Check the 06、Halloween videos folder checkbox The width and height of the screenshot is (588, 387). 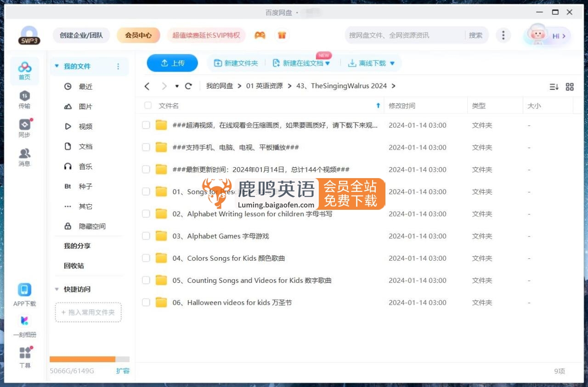[146, 303]
